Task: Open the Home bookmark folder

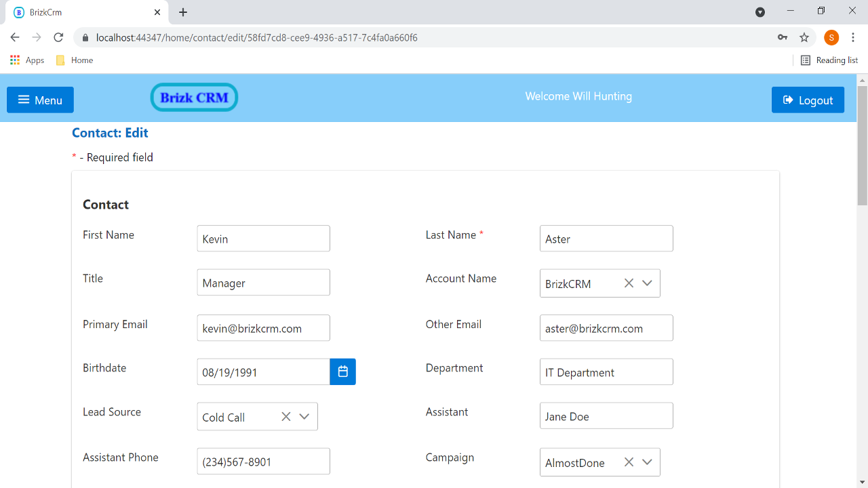Action: tap(75, 60)
